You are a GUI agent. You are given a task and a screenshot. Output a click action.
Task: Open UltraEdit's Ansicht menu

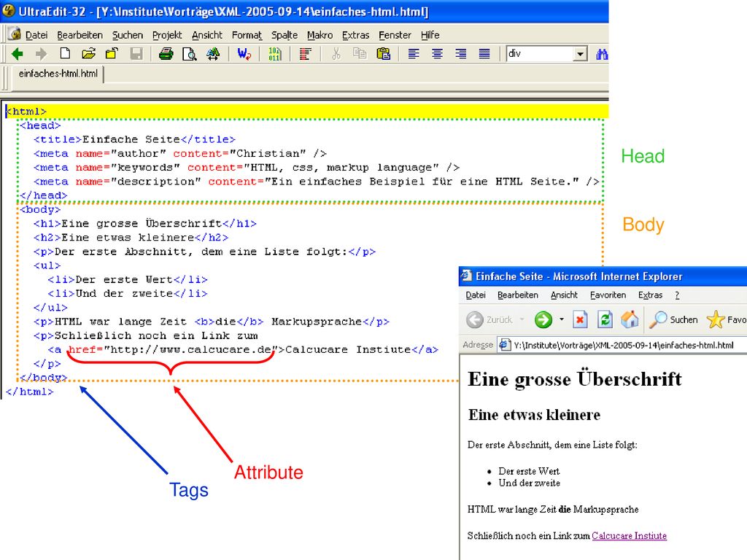pos(206,35)
